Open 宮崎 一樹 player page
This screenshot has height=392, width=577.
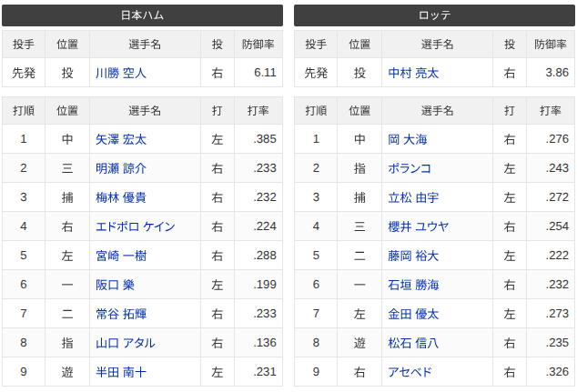pyautogui.click(x=121, y=256)
